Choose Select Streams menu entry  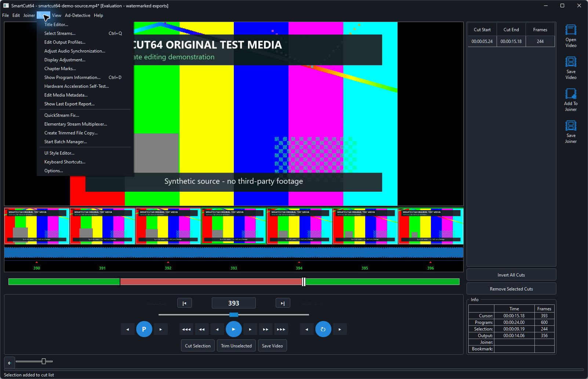click(85, 33)
